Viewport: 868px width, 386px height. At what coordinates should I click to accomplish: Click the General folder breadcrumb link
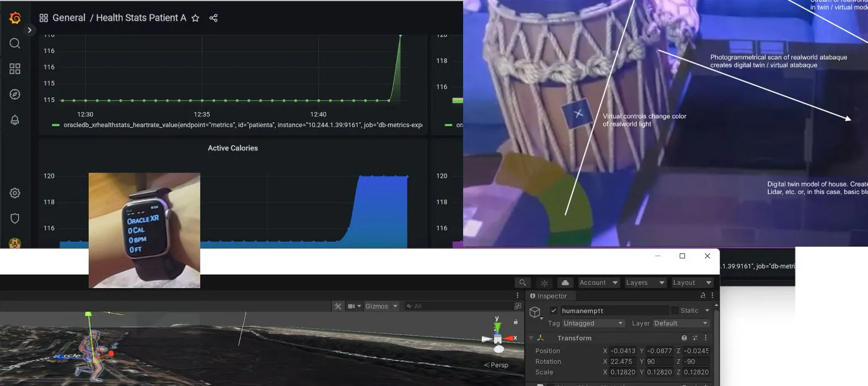[69, 18]
